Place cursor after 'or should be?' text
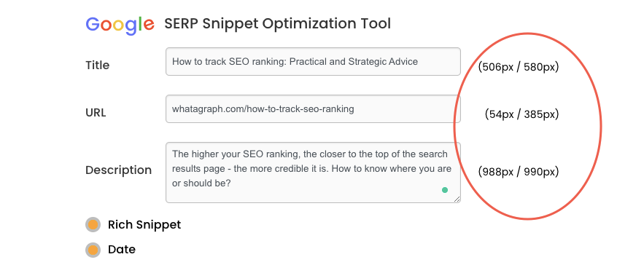The height and width of the screenshot is (273, 644). (232, 183)
